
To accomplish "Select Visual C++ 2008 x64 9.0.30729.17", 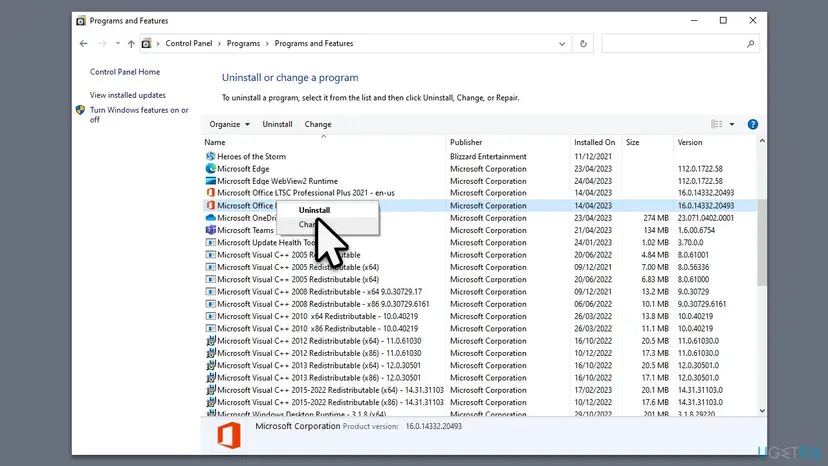I will coord(479,292).
